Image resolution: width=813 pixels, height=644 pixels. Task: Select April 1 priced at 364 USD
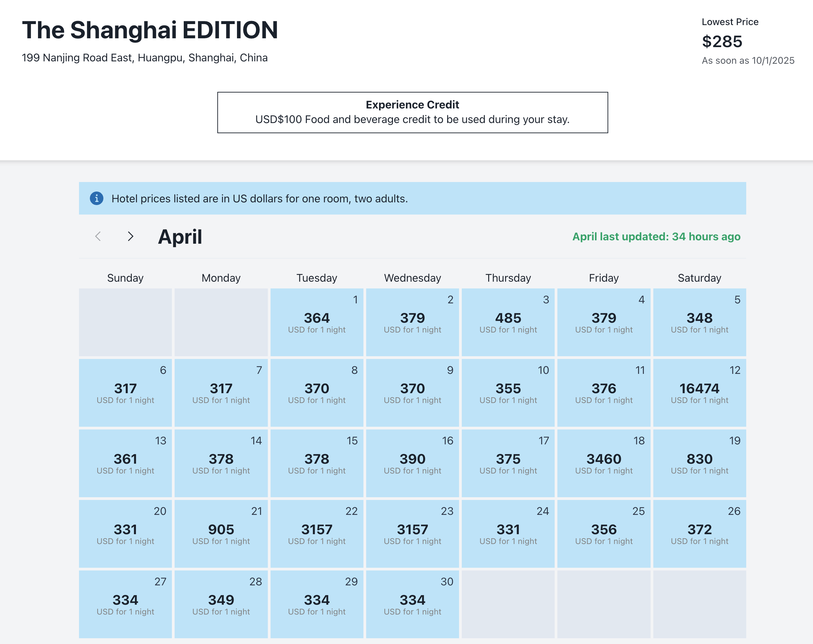pos(316,322)
